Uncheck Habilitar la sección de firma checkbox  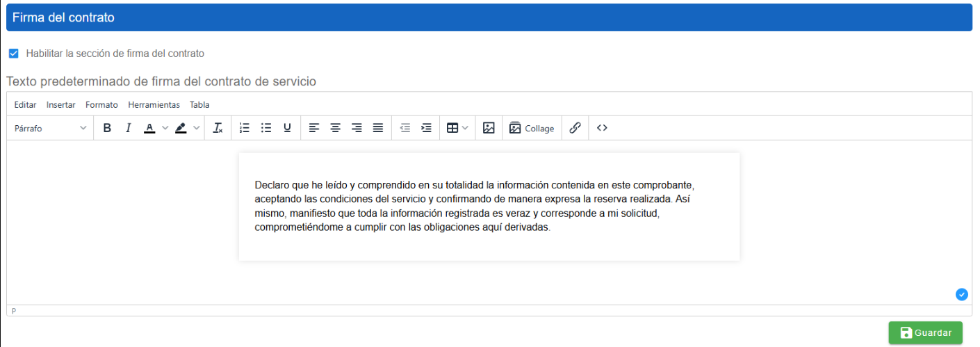pos(13,54)
